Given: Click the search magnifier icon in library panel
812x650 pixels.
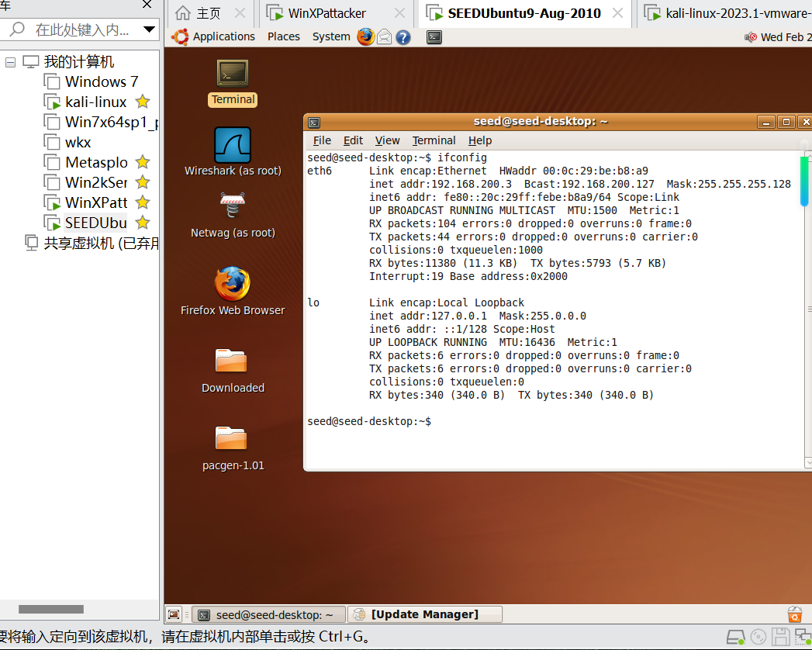Looking at the screenshot, I should [x=17, y=29].
